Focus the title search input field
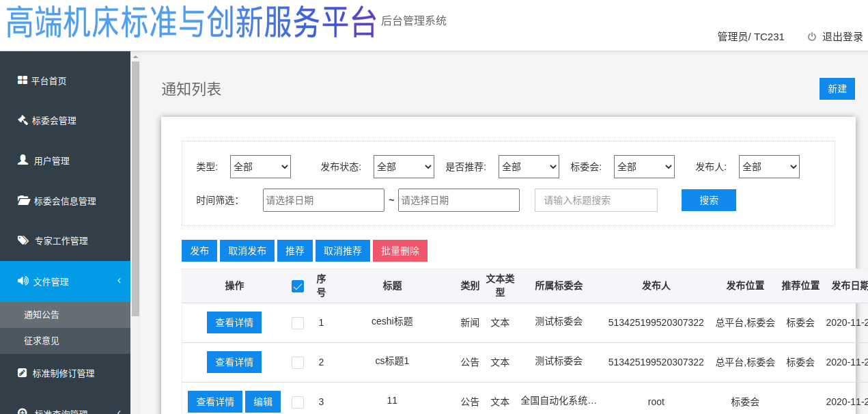868x414 pixels. tap(596, 200)
